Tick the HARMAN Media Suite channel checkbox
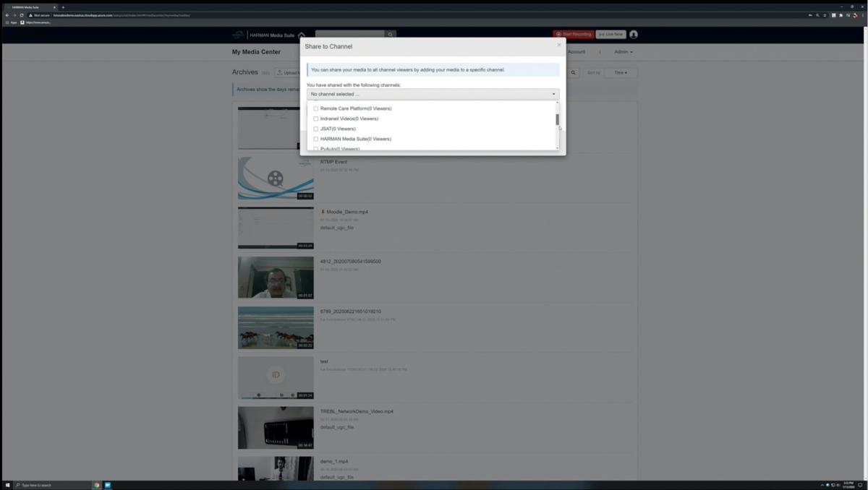The height and width of the screenshot is (490, 868). click(x=315, y=139)
